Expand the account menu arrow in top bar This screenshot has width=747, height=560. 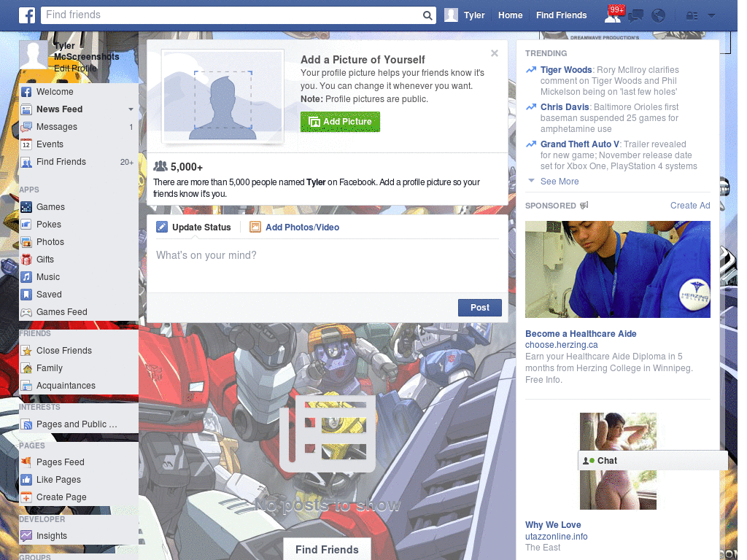point(711,16)
